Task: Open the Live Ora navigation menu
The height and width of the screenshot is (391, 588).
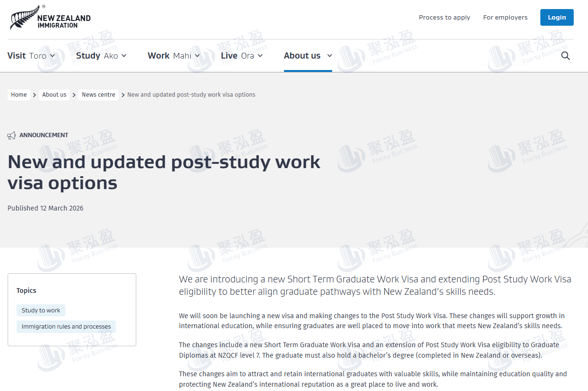Action: [x=242, y=56]
